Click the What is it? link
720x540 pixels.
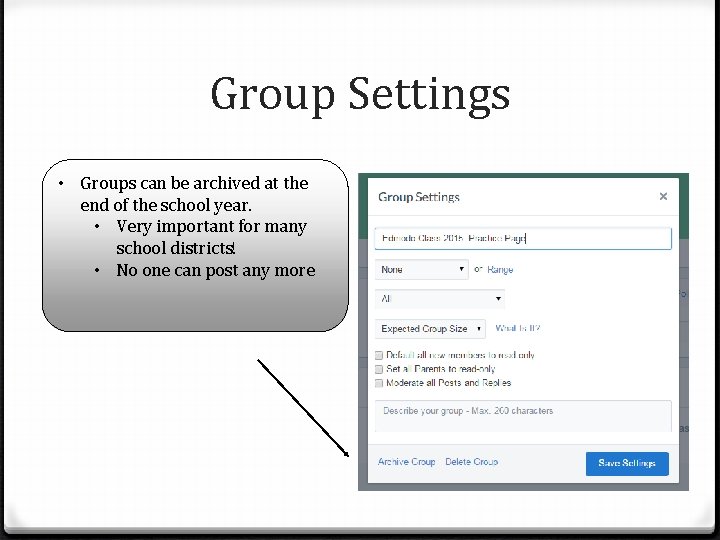tap(518, 328)
